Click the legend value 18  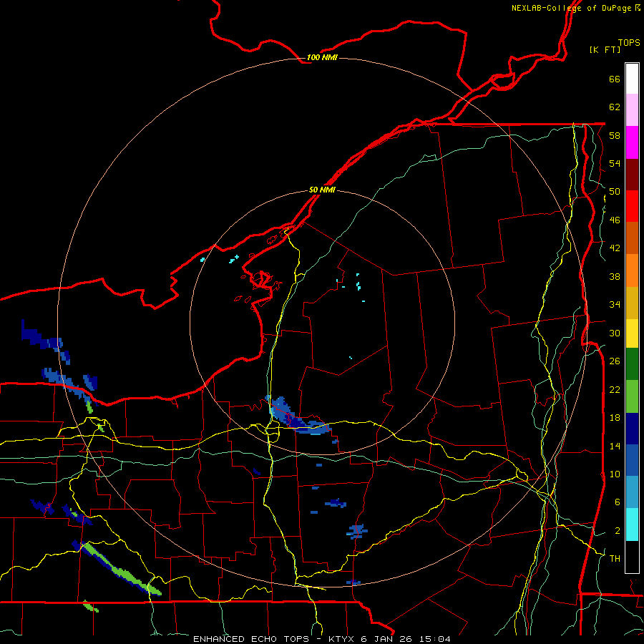[x=615, y=418]
